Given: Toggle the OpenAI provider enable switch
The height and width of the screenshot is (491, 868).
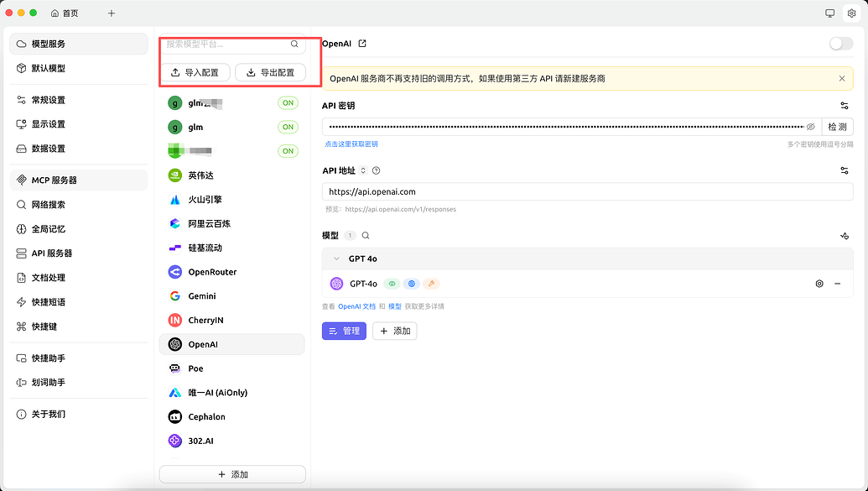Looking at the screenshot, I should coord(841,44).
